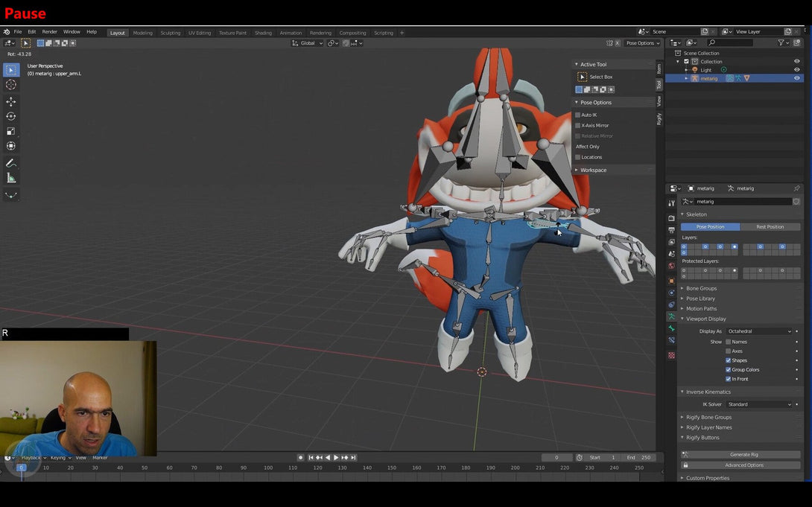This screenshot has height=507, width=812.
Task: Expand Workspace panel in sidebar
Action: [593, 170]
